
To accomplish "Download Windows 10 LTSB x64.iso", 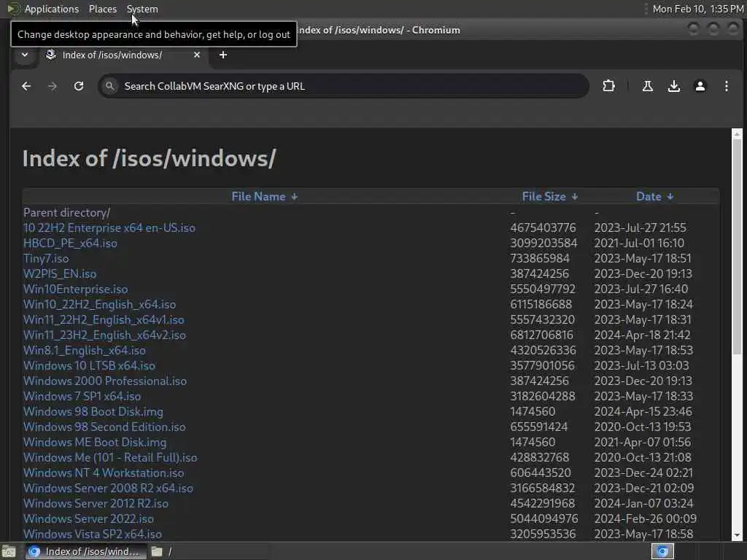I will [x=89, y=365].
